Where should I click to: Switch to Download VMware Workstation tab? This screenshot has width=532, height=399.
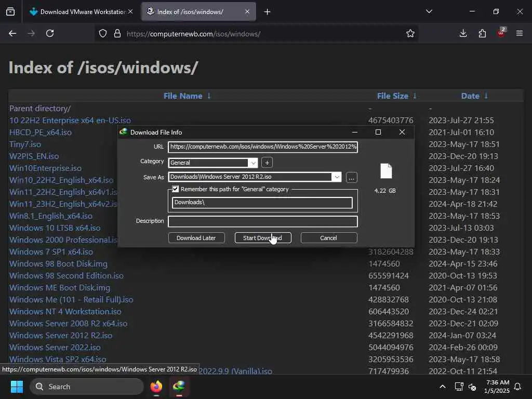coord(82,12)
